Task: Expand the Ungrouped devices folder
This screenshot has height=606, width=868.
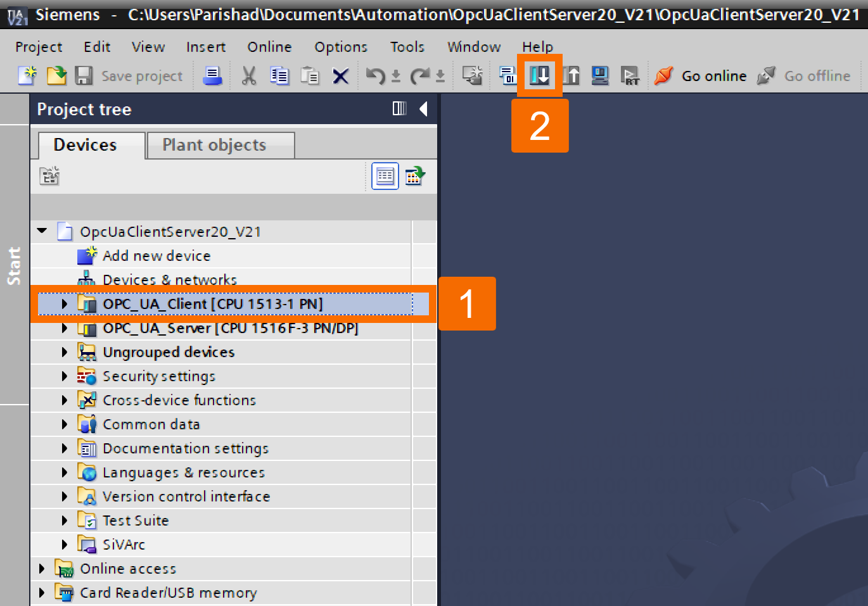Action: [64, 352]
